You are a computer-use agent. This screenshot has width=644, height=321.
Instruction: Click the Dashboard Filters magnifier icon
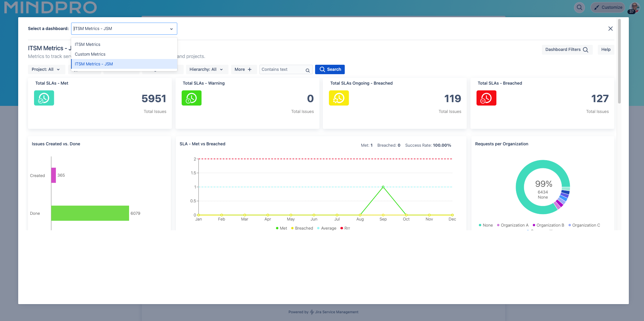[586, 49]
